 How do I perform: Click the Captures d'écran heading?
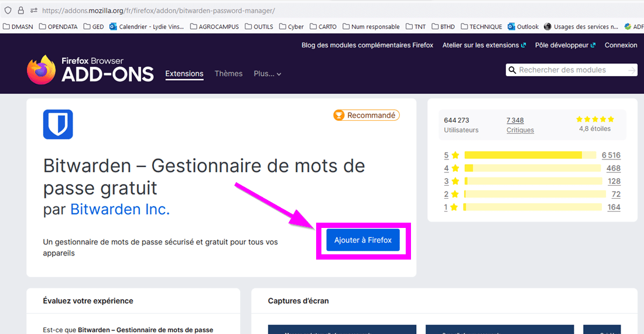pos(298,301)
